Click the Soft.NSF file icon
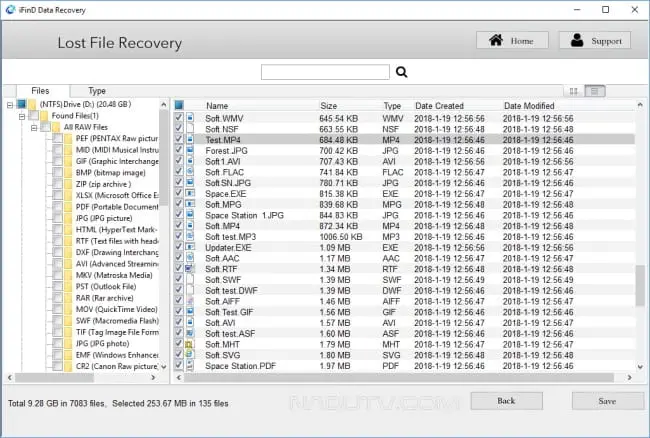Image resolution: width=650 pixels, height=438 pixels. tap(190, 129)
